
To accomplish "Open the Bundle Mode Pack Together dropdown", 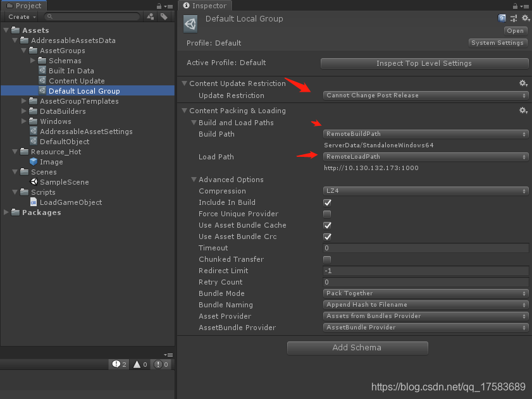I will [x=425, y=293].
